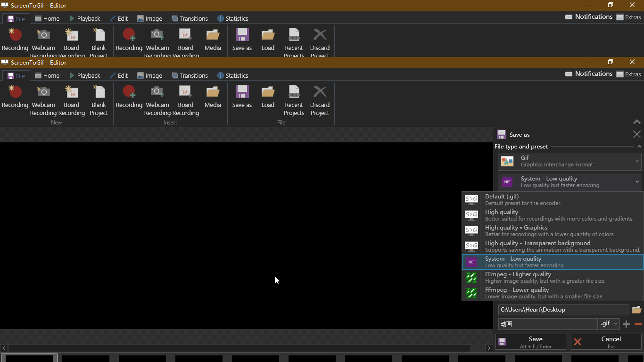Switch to Playback tab in the background window
The image size is (644, 362).
pos(85,18)
